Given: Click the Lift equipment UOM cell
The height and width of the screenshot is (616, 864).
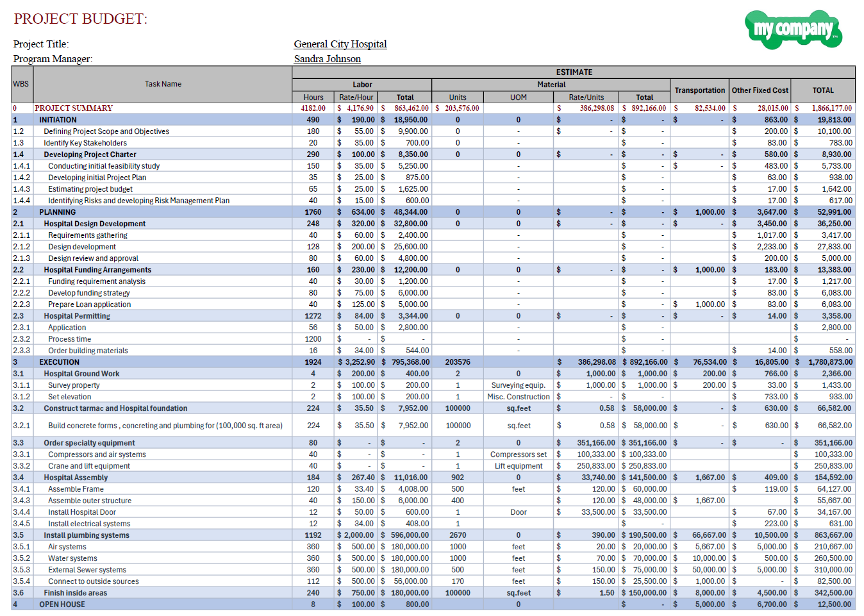Looking at the screenshot, I should [x=519, y=466].
